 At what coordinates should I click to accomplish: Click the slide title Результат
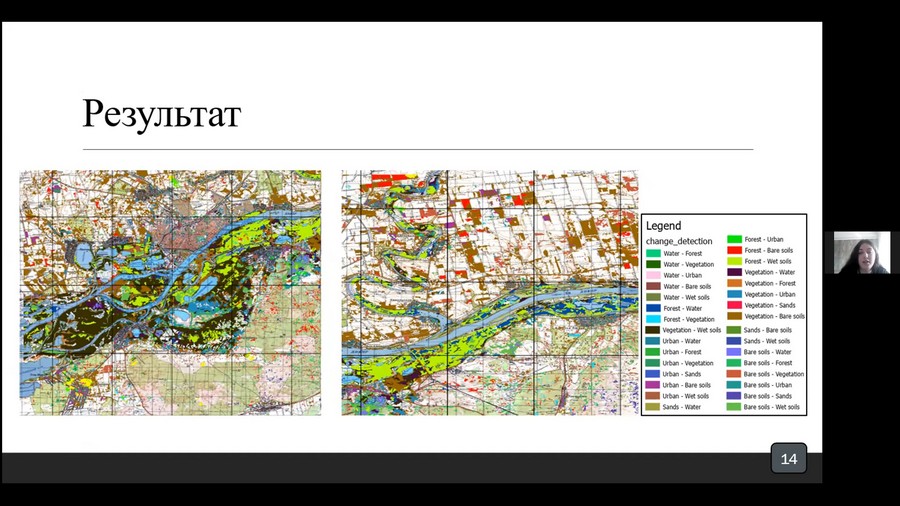161,114
